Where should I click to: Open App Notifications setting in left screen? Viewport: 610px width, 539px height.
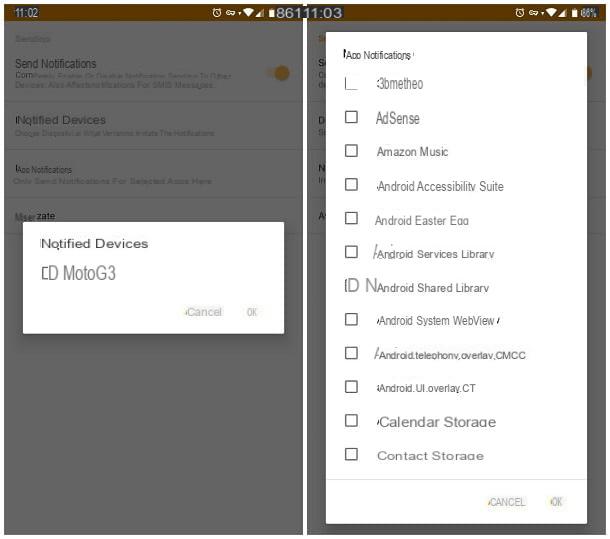[153, 174]
